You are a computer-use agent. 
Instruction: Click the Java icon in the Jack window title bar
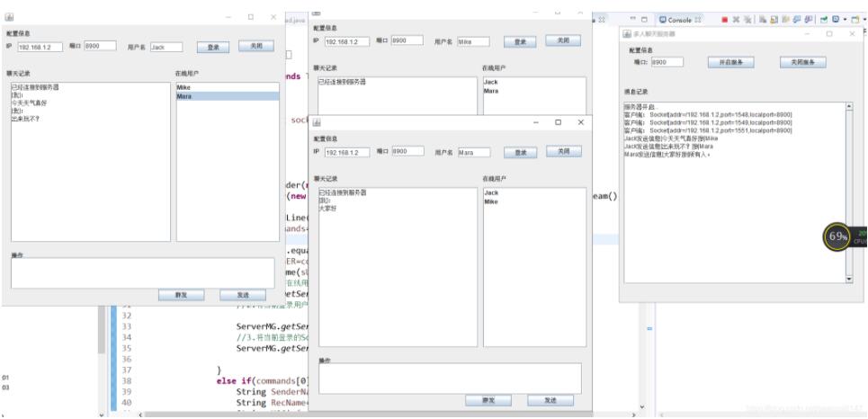pos(9,17)
